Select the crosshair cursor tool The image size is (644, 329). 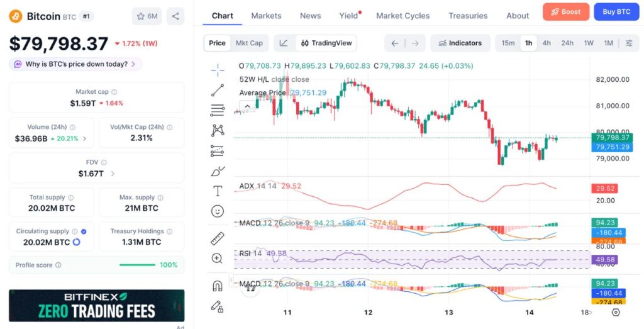point(218,70)
